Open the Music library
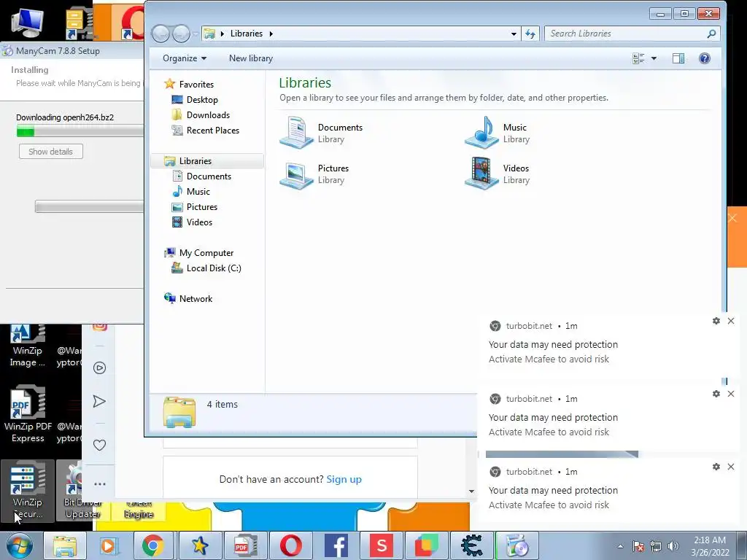Image resolution: width=747 pixels, height=560 pixels. click(498, 133)
